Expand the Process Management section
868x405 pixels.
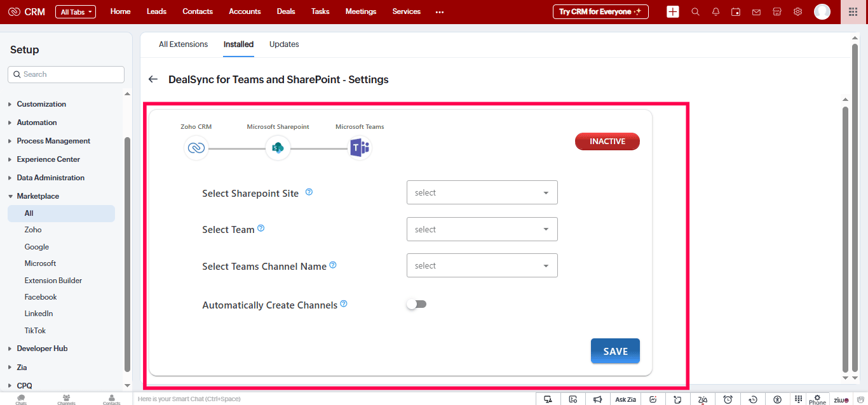[x=53, y=141]
